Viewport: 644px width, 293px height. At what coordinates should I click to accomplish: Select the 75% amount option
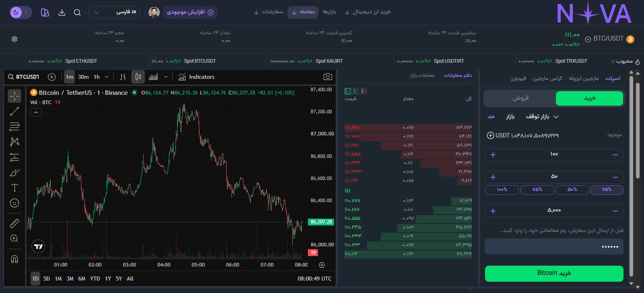pos(537,190)
